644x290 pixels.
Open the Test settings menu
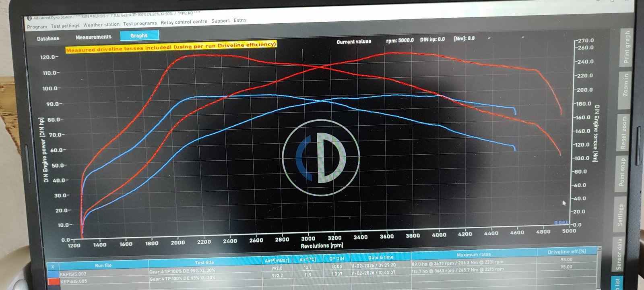click(65, 26)
